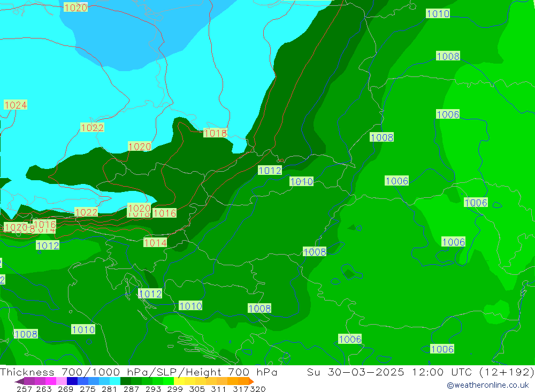
Task: Click the red 1014 isobar label
Action: (155, 243)
